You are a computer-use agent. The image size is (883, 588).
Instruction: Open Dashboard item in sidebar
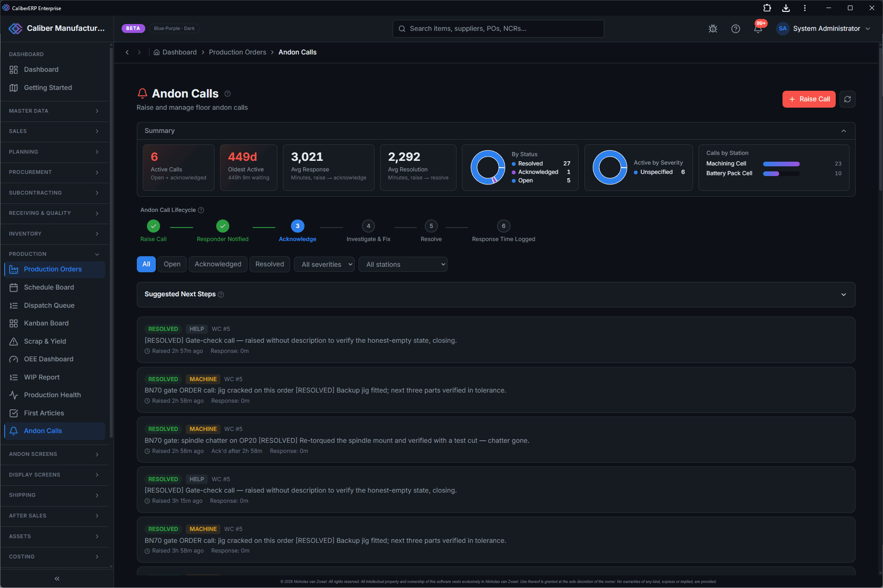tap(54, 70)
